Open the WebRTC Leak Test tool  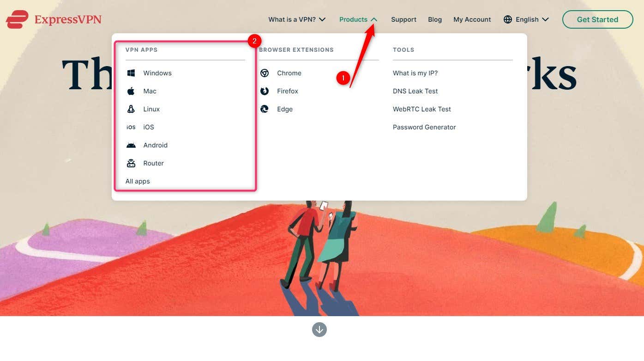422,109
